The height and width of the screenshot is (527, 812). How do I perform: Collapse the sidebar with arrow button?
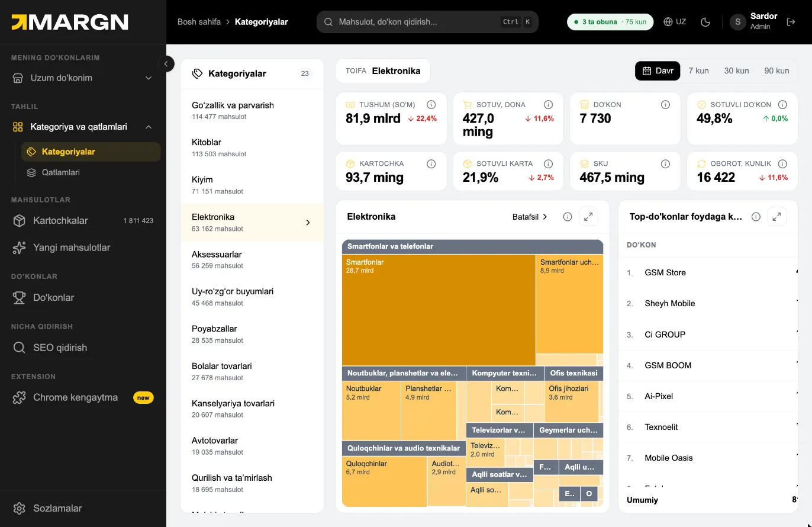(x=166, y=63)
